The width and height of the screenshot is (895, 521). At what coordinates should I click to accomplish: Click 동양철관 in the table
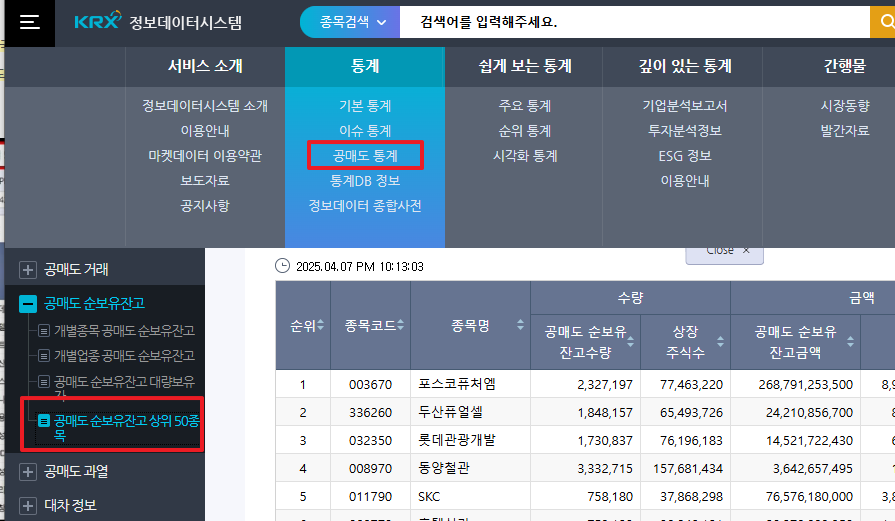[x=444, y=468]
